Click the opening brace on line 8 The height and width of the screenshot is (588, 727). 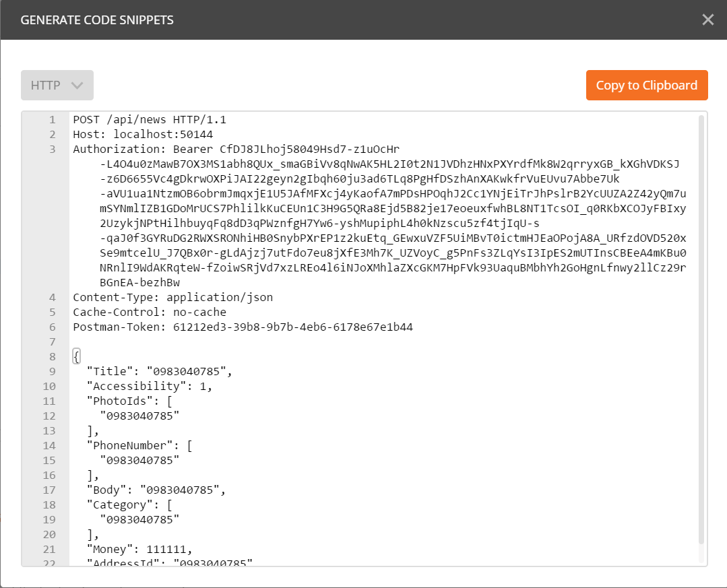77,356
